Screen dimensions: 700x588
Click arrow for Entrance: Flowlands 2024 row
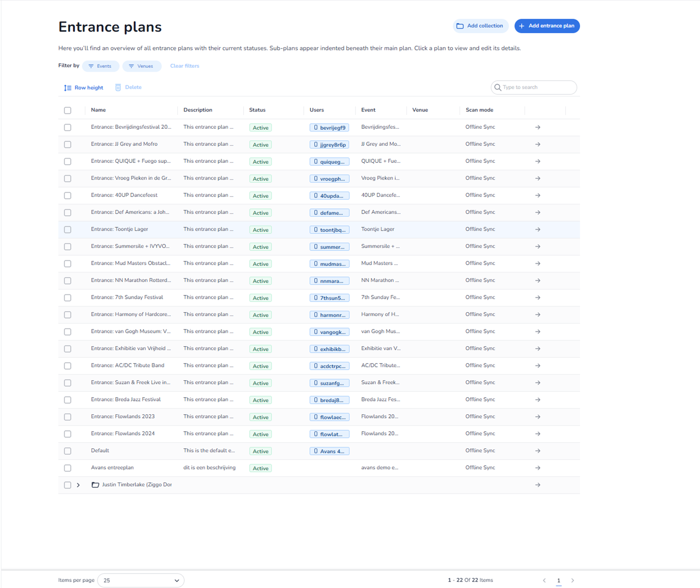click(x=538, y=434)
